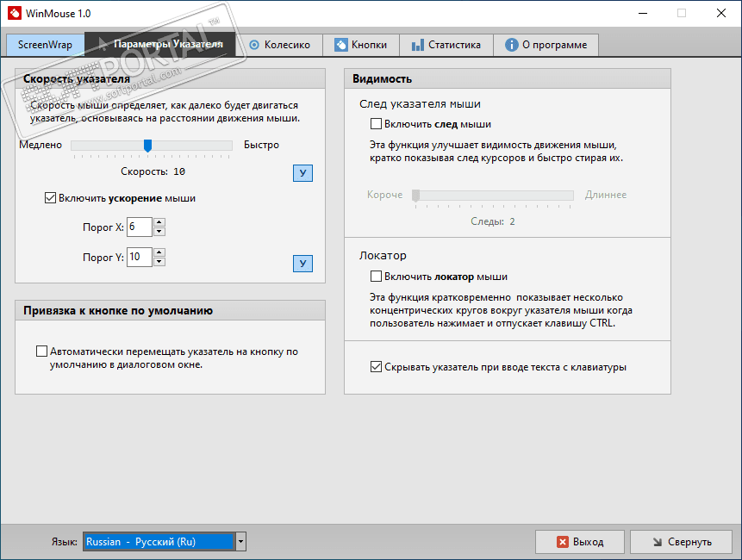Check Автоматически перемещать указатель на кнопку option

[41, 352]
